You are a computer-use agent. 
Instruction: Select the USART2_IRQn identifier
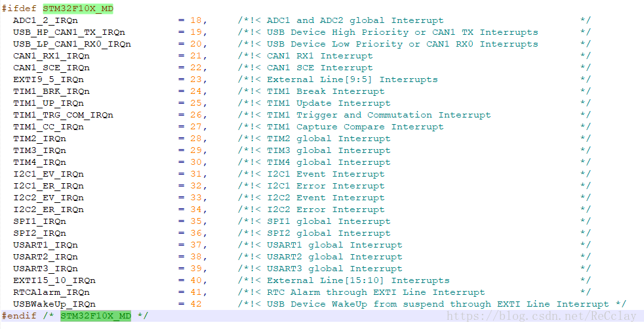[46, 257]
